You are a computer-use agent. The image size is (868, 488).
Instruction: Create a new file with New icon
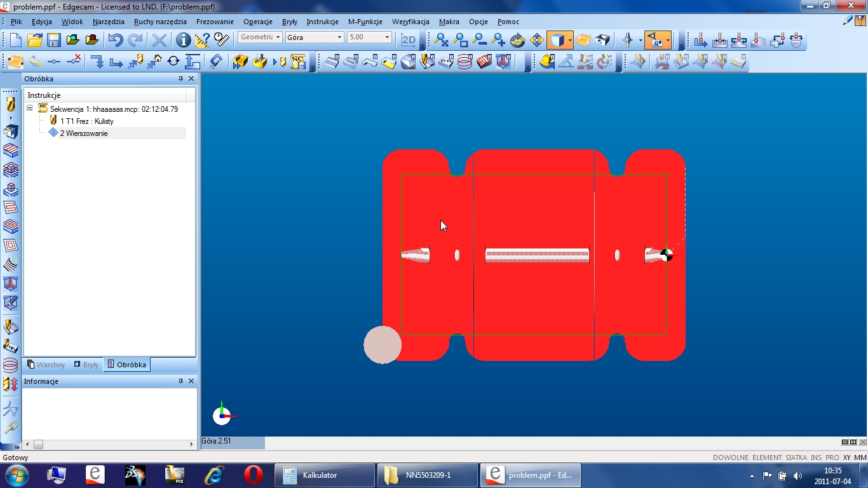(x=15, y=40)
